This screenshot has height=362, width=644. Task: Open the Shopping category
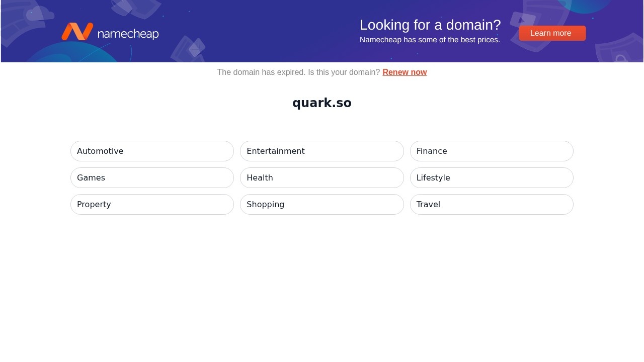click(321, 204)
